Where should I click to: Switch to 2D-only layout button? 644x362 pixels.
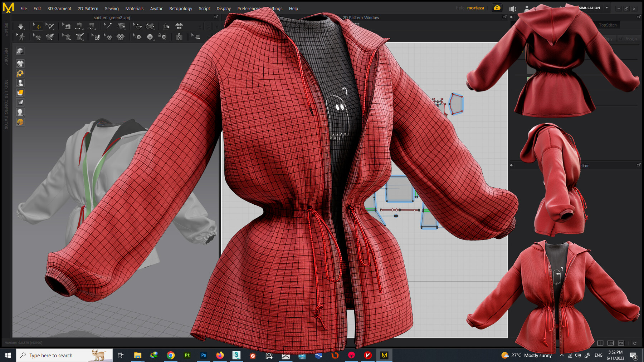[x=621, y=343]
